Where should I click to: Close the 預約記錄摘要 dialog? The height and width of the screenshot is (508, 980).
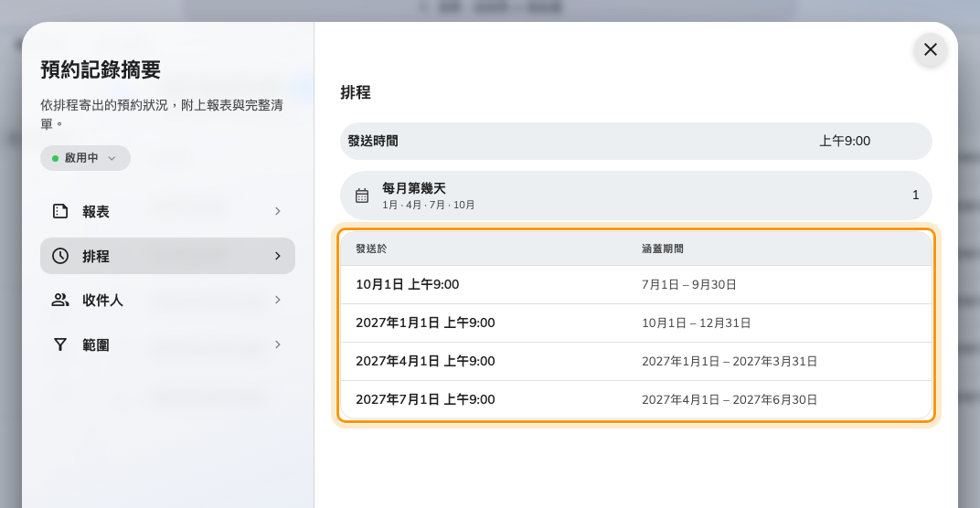[x=930, y=49]
